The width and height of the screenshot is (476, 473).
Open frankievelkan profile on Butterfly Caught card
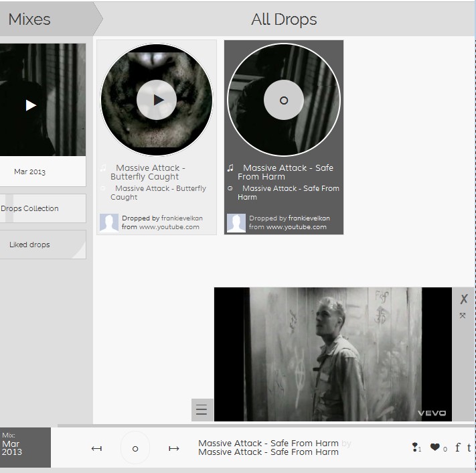click(182, 218)
